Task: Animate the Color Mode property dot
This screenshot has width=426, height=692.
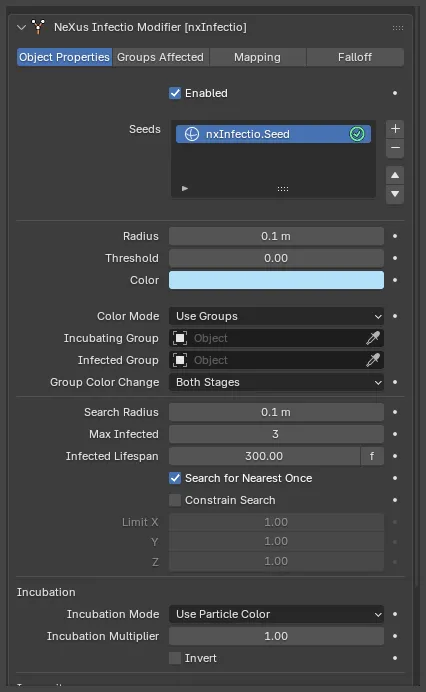Action: (395, 316)
